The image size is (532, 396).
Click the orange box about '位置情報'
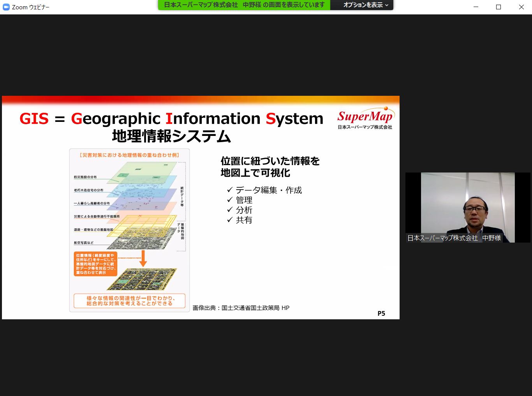click(95, 264)
